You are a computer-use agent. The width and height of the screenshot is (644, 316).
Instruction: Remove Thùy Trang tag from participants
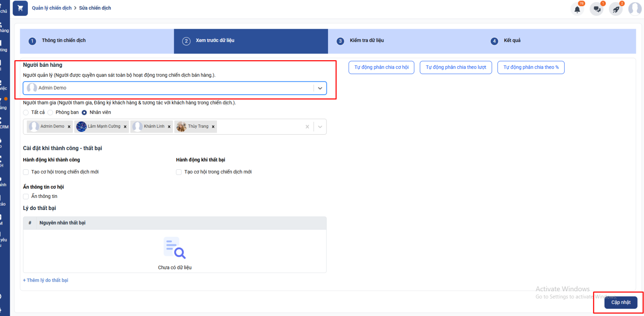(213, 127)
